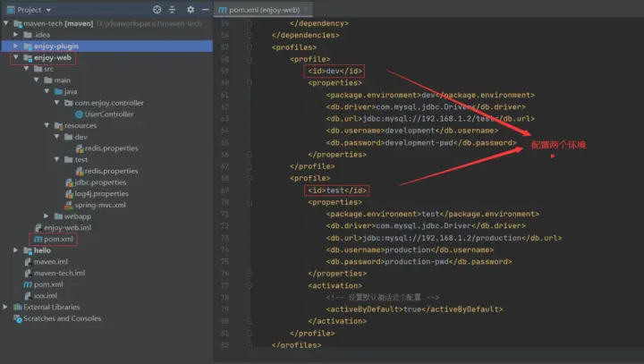Screen dimensions: 644x364
Task: Click the Scratches and Consoles icon
Action: pos(18,318)
